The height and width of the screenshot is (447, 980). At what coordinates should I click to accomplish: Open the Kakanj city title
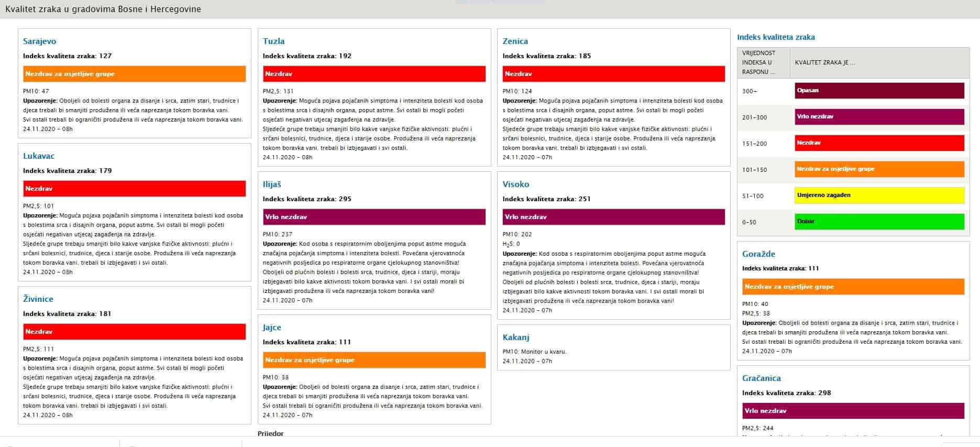coord(516,337)
